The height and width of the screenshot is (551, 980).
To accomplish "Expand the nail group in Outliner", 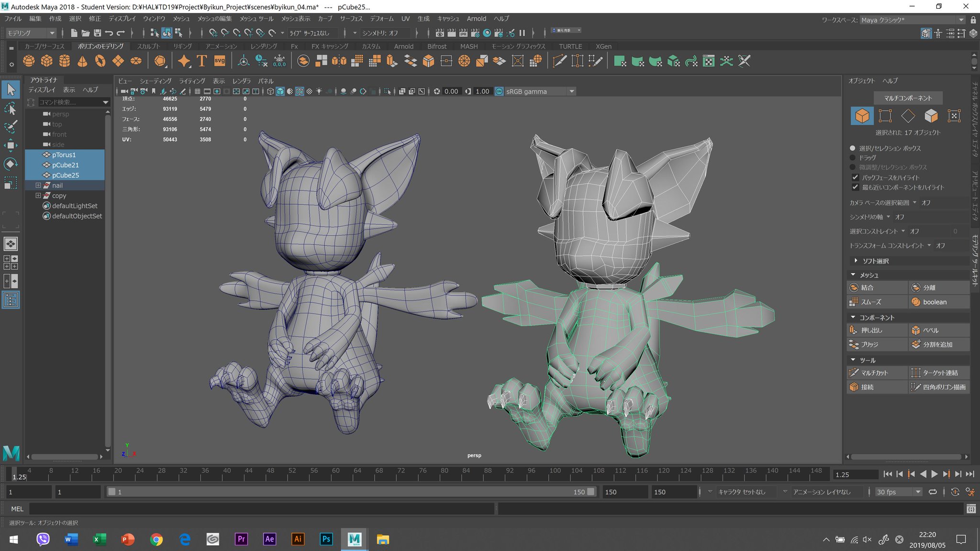I will click(x=38, y=186).
